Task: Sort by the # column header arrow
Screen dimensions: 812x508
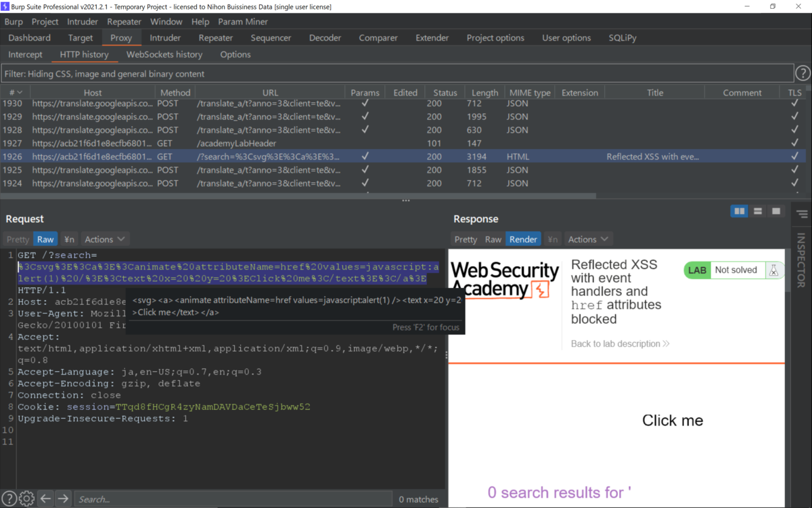Action: (x=20, y=93)
